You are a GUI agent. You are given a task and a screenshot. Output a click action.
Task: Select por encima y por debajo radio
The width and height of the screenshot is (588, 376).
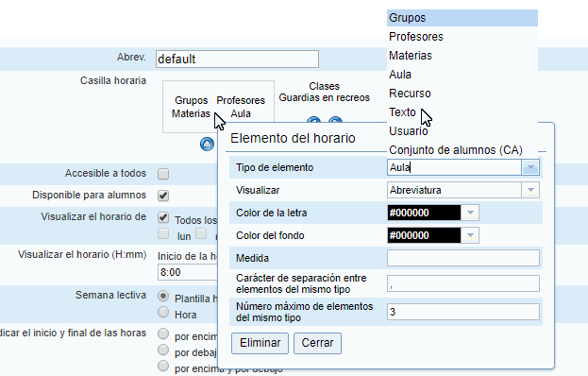point(163,366)
